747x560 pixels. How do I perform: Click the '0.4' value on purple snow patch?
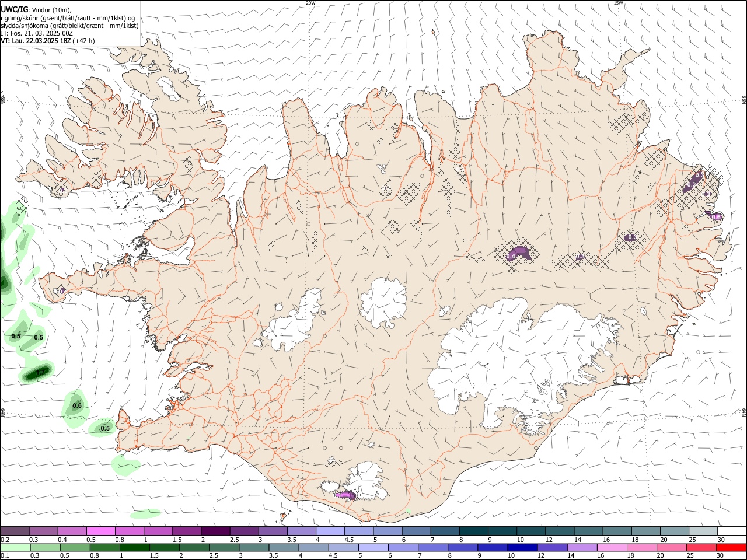511,257
